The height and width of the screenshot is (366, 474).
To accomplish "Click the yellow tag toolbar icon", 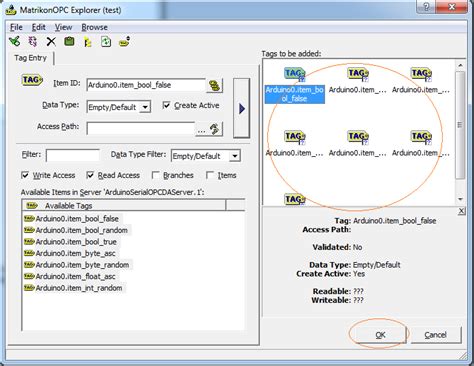I will pos(124,42).
